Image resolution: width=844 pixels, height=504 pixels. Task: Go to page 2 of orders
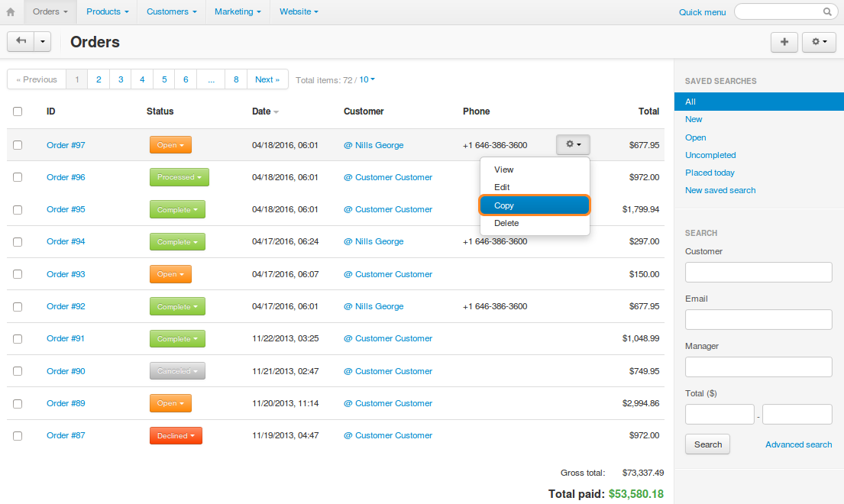point(99,79)
